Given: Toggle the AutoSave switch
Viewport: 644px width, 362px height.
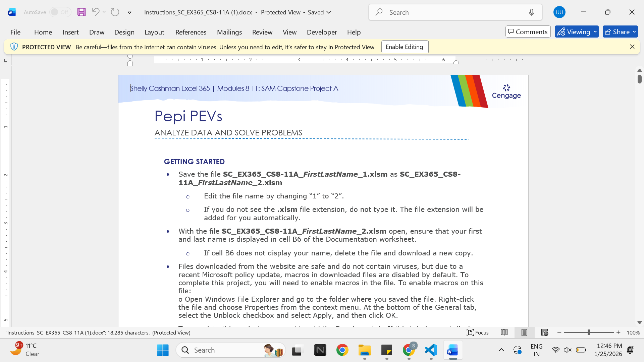Looking at the screenshot, I should 60,12.
